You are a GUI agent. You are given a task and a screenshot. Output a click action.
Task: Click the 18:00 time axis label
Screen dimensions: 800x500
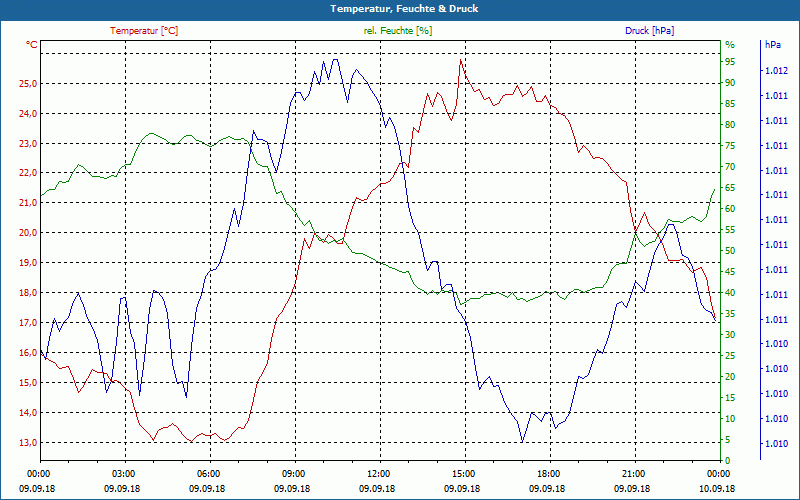coord(548,473)
